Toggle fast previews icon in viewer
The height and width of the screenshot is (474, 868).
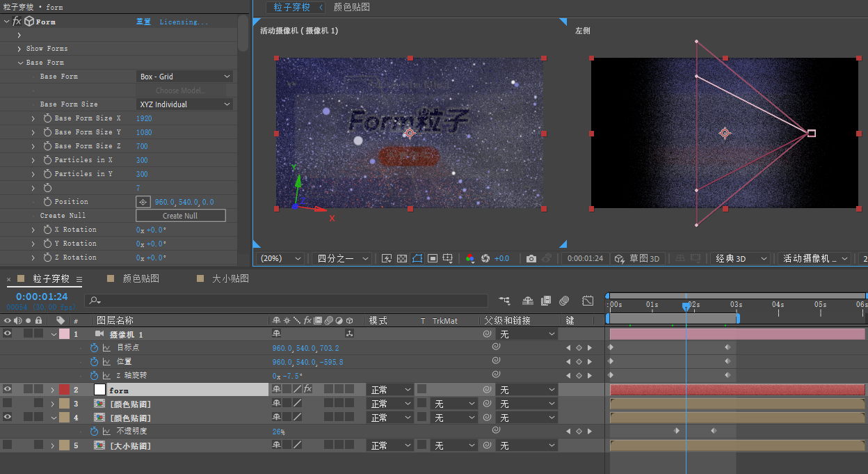(x=387, y=258)
